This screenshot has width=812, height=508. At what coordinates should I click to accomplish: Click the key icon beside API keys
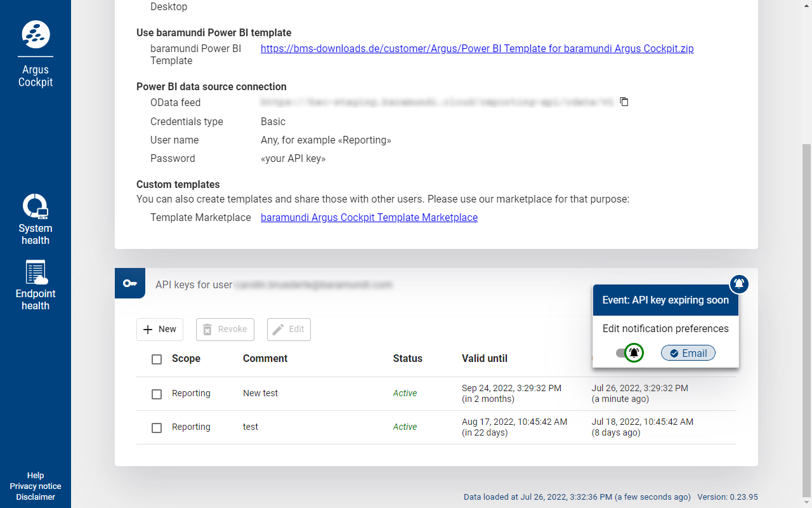pyautogui.click(x=130, y=283)
